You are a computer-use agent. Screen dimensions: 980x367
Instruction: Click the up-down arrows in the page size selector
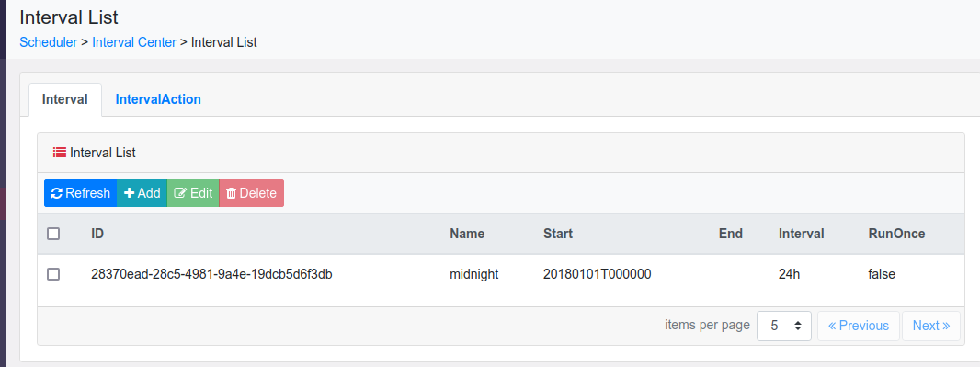click(797, 326)
